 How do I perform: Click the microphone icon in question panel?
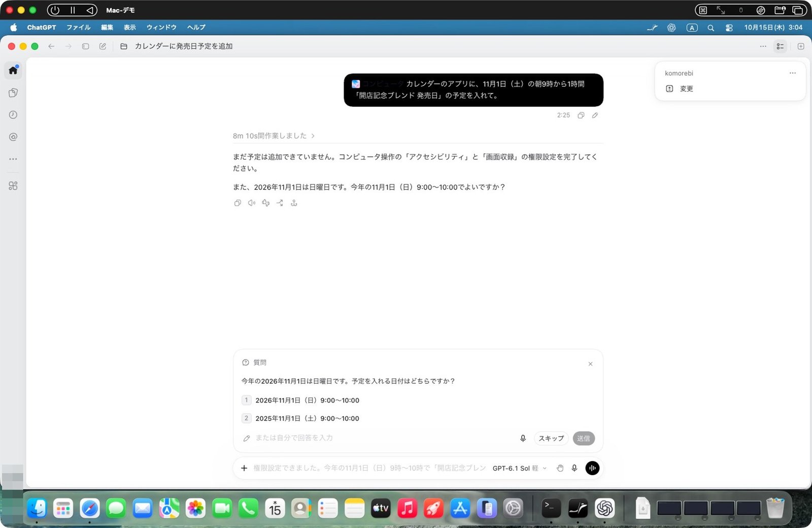pyautogui.click(x=523, y=438)
